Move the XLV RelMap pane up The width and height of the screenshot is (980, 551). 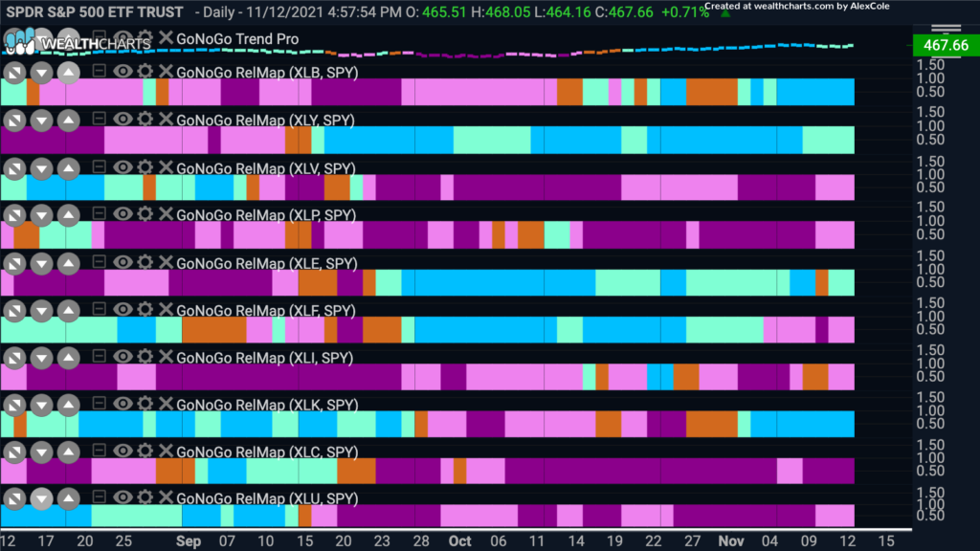click(69, 168)
